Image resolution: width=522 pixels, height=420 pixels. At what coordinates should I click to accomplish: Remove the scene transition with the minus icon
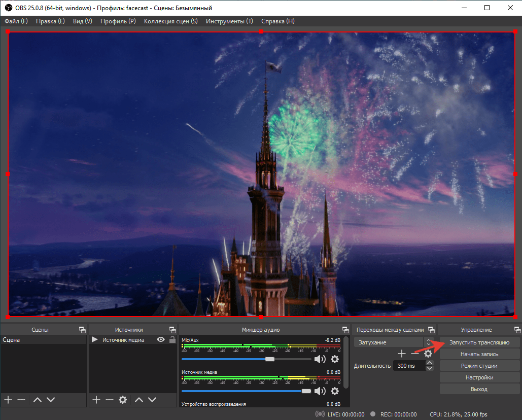(x=415, y=354)
